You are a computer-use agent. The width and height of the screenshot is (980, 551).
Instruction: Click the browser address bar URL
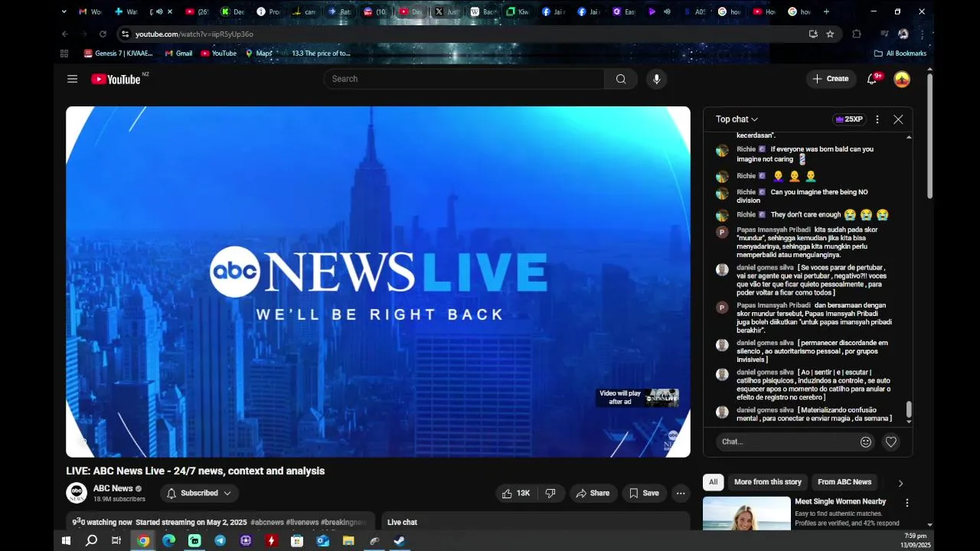194,34
